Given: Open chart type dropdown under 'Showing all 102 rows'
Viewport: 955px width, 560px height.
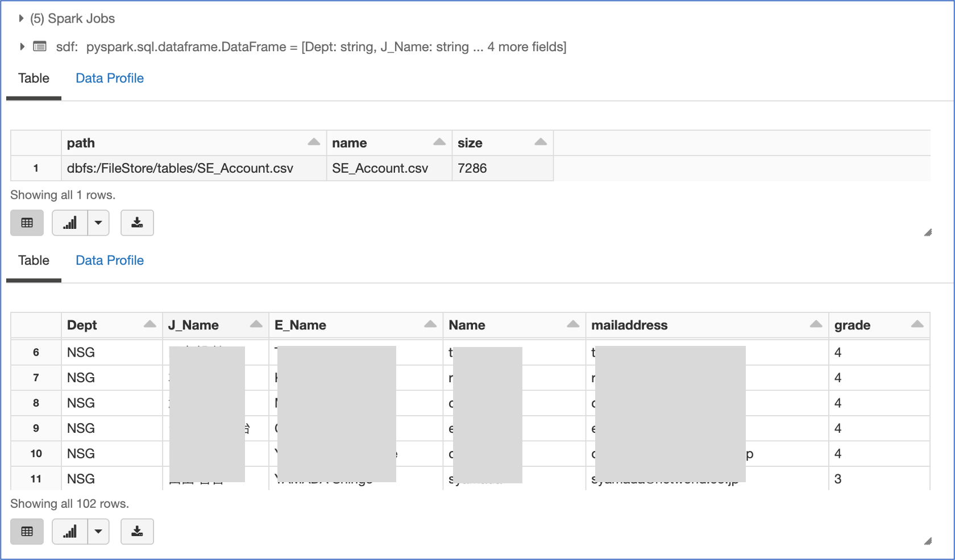Looking at the screenshot, I should [98, 532].
